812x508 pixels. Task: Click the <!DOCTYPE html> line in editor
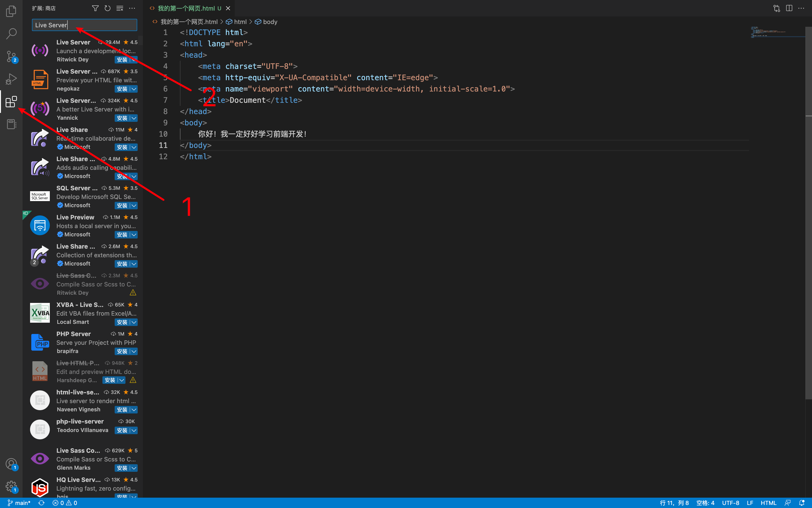(x=214, y=32)
